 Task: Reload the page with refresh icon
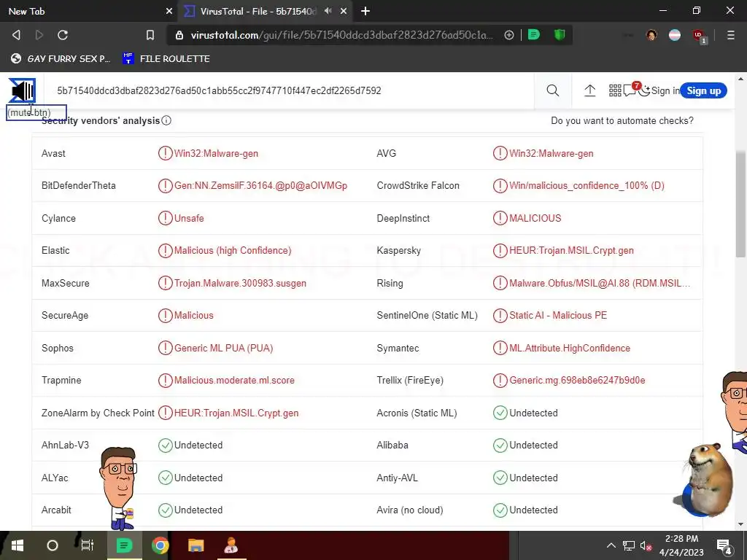coord(63,35)
